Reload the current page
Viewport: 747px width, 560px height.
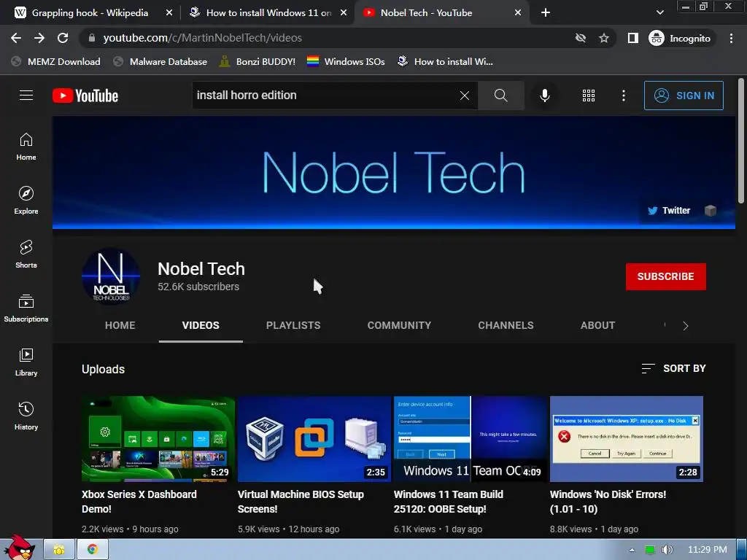click(x=63, y=38)
